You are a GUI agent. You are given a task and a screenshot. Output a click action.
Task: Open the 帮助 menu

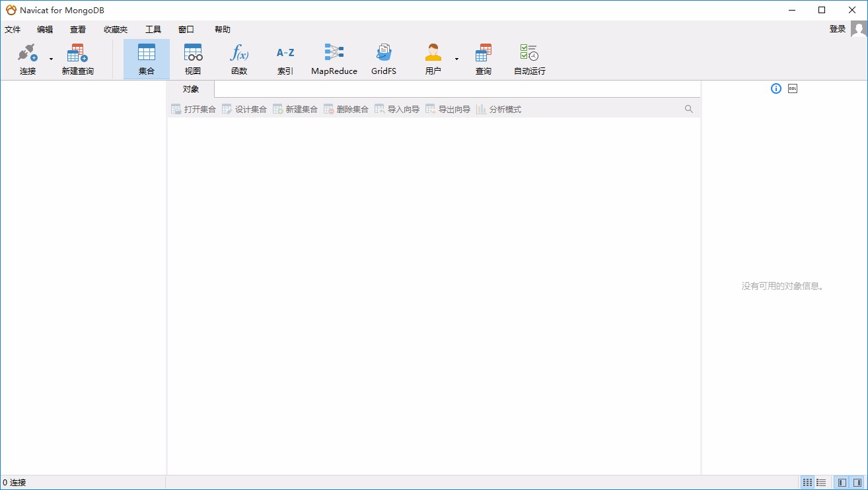click(223, 30)
